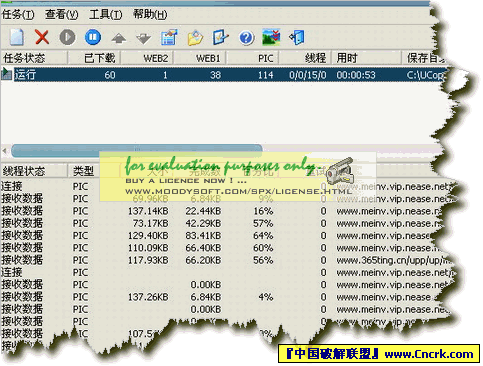Click left arrow of task list scrollbar
The height and width of the screenshot is (366, 483).
click(4, 151)
